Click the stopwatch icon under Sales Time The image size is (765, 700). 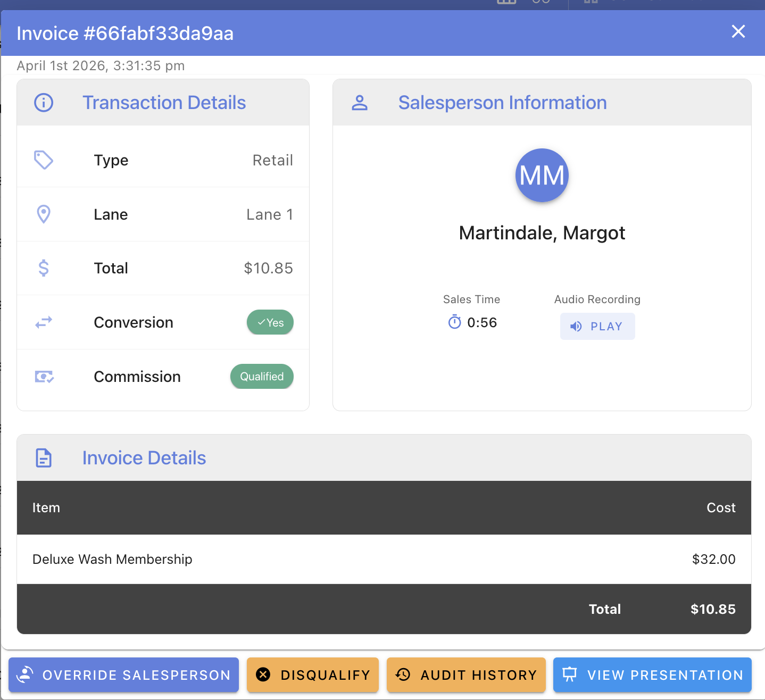coord(454,322)
